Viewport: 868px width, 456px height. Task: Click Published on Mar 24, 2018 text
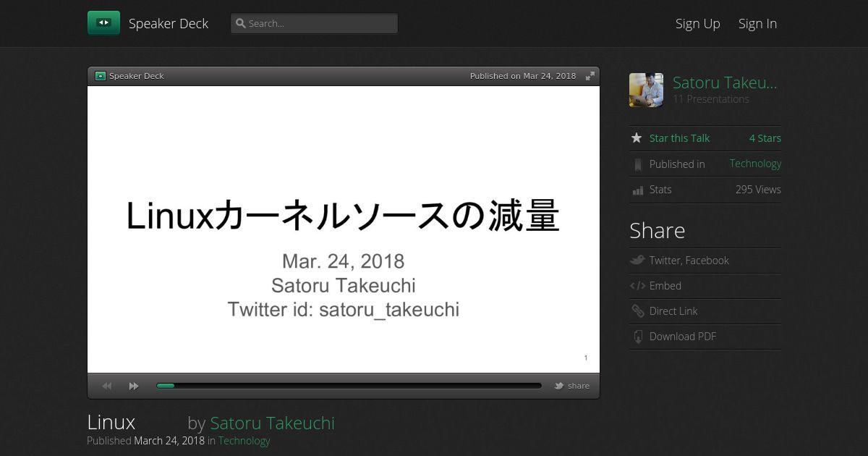pos(523,76)
